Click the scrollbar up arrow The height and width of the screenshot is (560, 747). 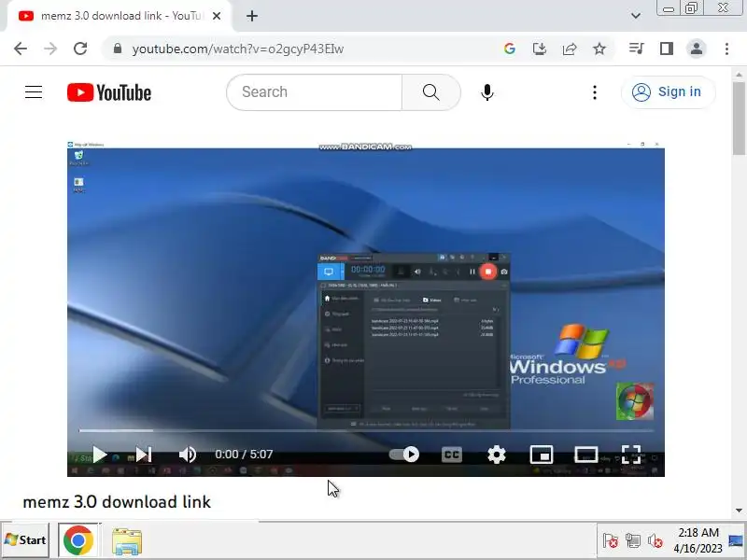click(x=739, y=75)
